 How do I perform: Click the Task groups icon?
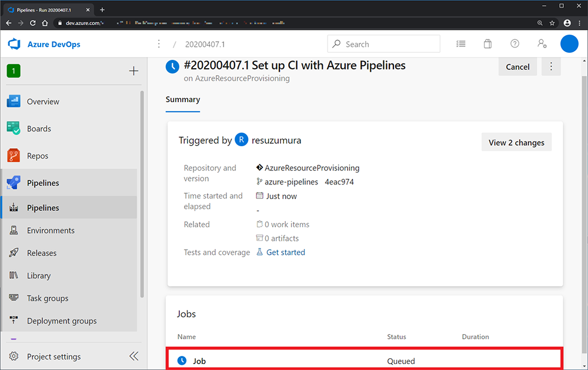coord(14,298)
